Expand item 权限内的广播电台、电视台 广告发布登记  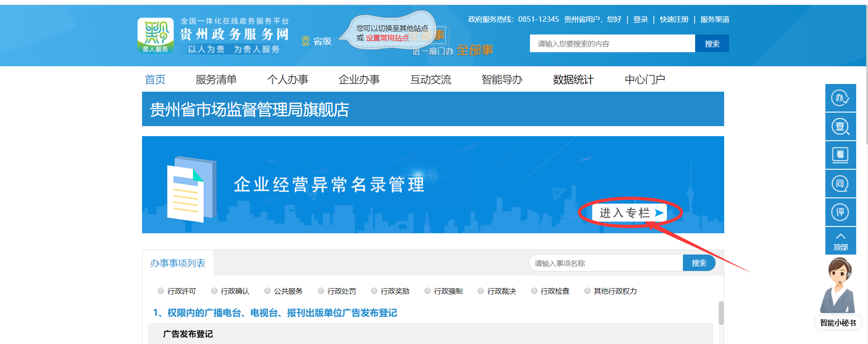coord(275,313)
